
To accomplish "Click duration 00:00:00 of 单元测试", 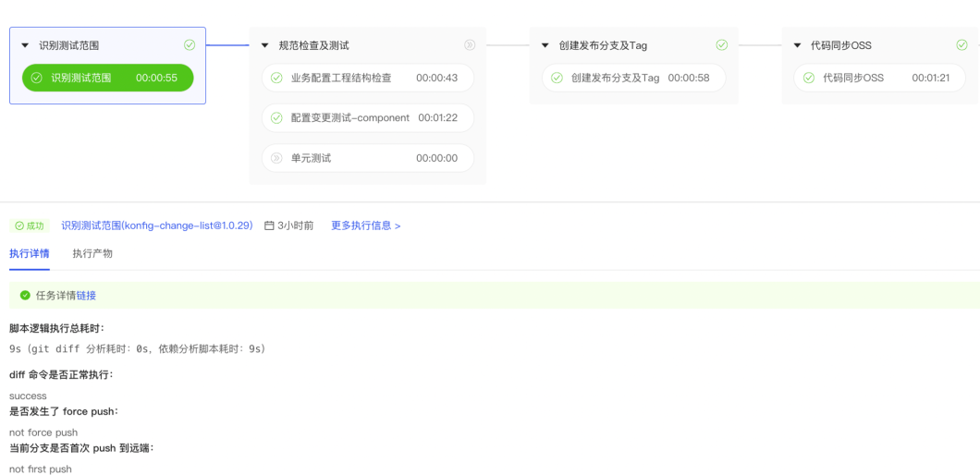I will (437, 158).
